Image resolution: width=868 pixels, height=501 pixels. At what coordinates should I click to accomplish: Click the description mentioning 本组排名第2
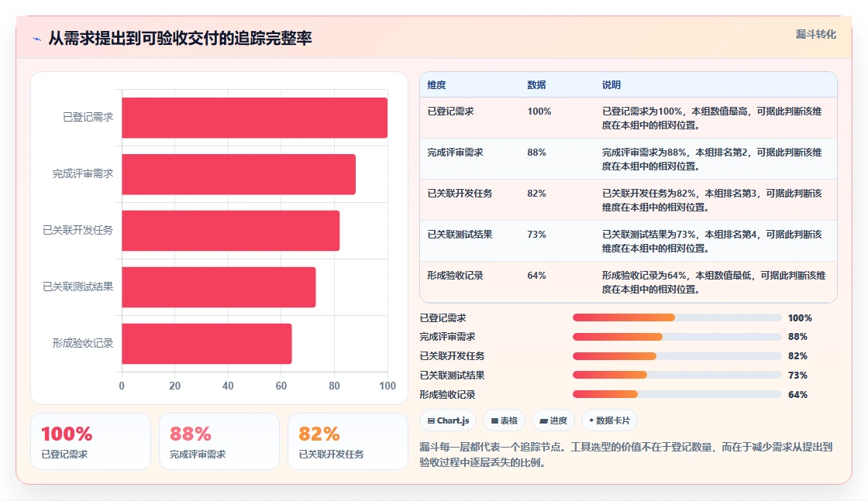pyautogui.click(x=712, y=159)
